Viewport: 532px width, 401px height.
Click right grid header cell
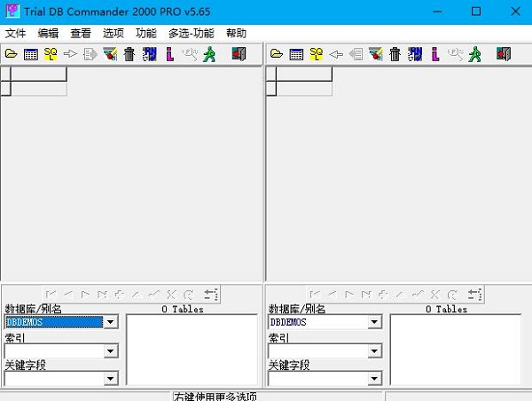(x=304, y=74)
